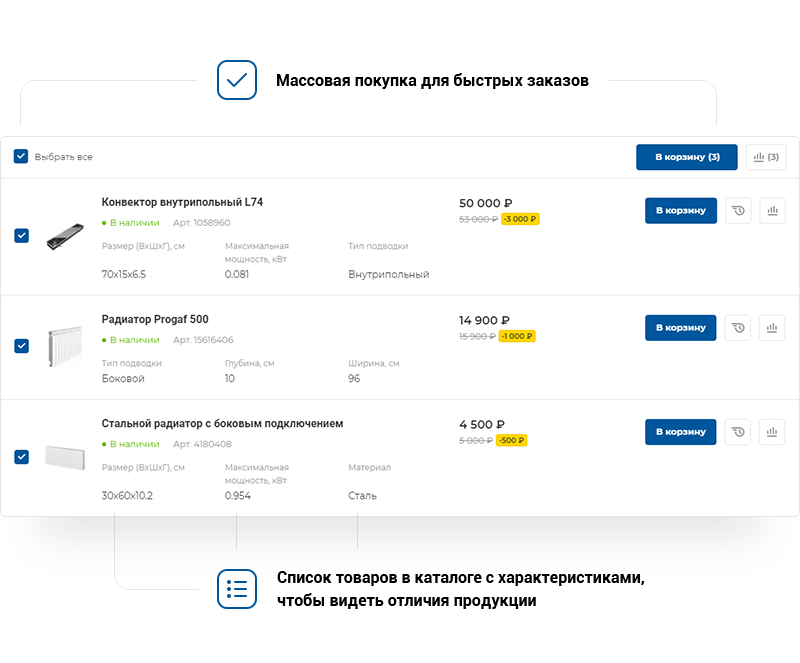Add the 4 500 ₽ steel radiator to cart
This screenshot has height=663, width=800.
[681, 432]
